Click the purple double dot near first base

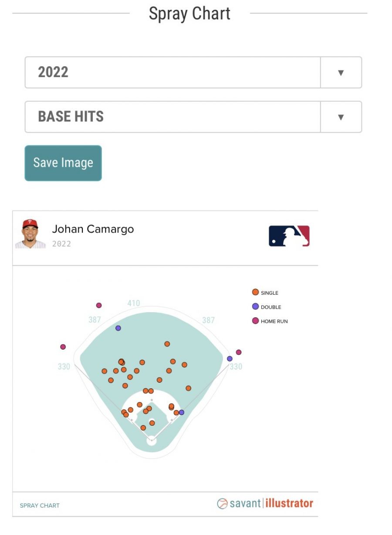182,412
